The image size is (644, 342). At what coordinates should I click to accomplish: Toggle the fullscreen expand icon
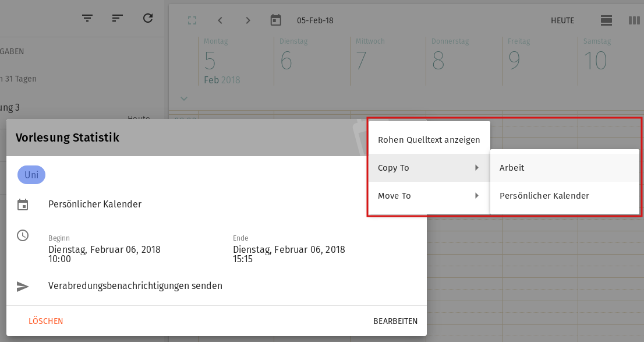[x=192, y=20]
